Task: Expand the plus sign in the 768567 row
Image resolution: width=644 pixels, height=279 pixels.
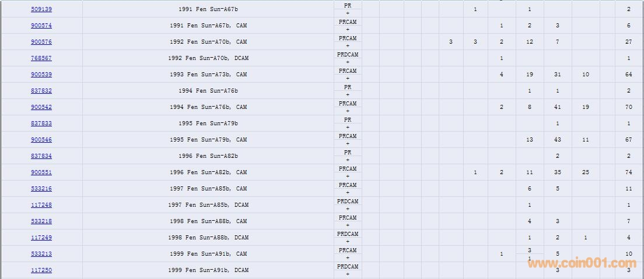Action: pyautogui.click(x=348, y=62)
